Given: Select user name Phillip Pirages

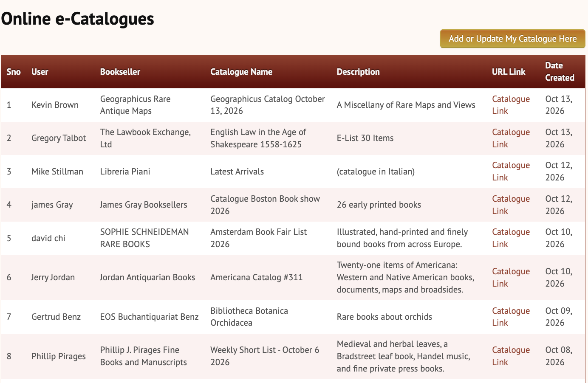Looking at the screenshot, I should 59,356.
